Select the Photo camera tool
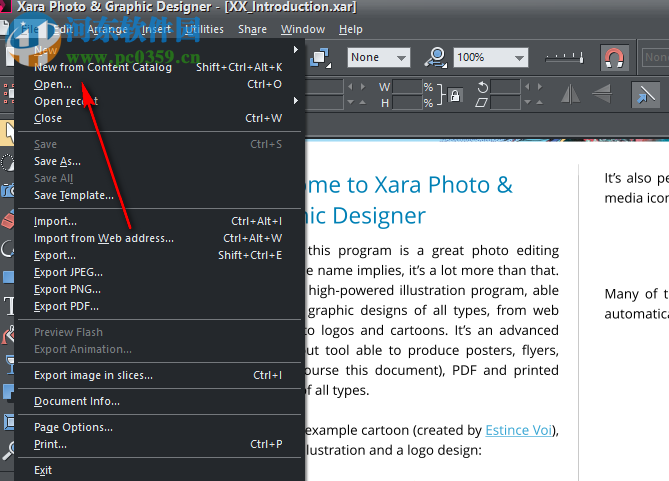The image size is (669, 481). pyautogui.click(x=8, y=190)
